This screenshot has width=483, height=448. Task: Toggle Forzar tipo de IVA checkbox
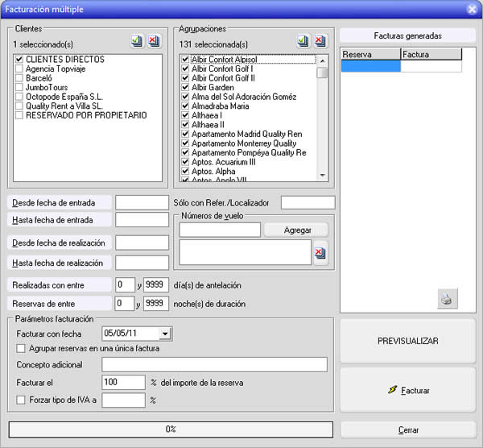click(x=21, y=399)
